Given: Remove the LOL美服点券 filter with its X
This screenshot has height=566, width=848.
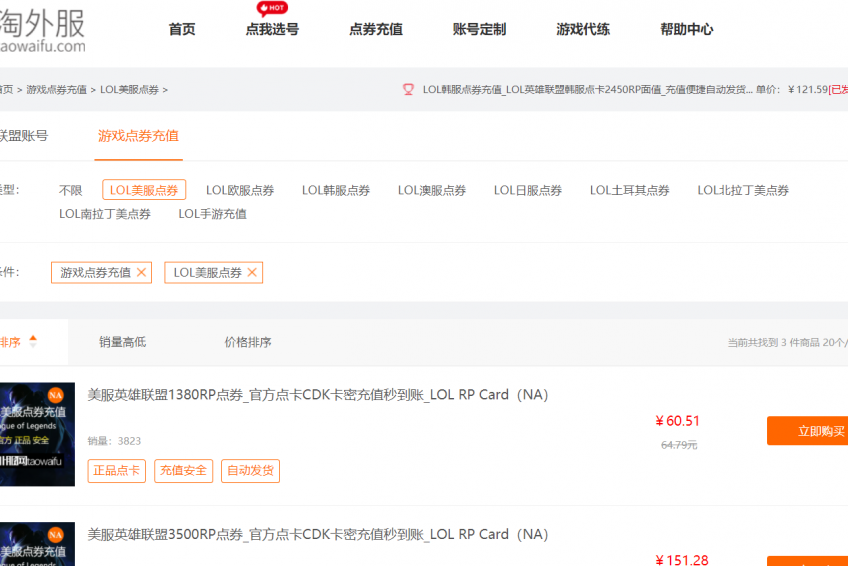Looking at the screenshot, I should click(252, 272).
